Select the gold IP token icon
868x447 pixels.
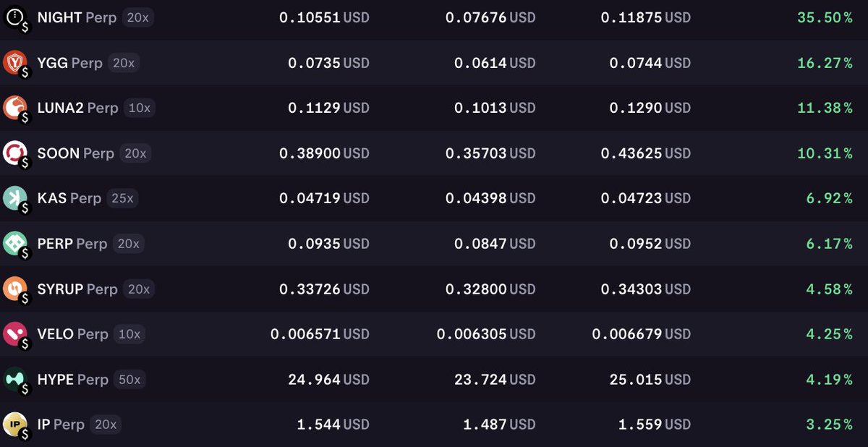16,424
